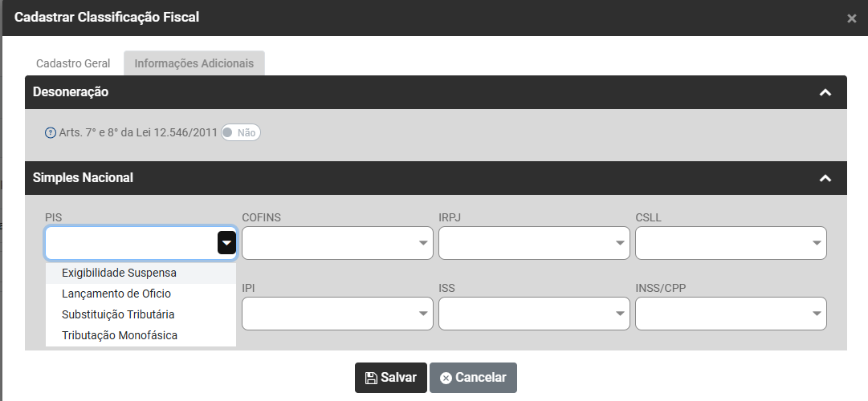Click the PIS dropdown arrow button
The image size is (868, 401).
pyautogui.click(x=226, y=243)
